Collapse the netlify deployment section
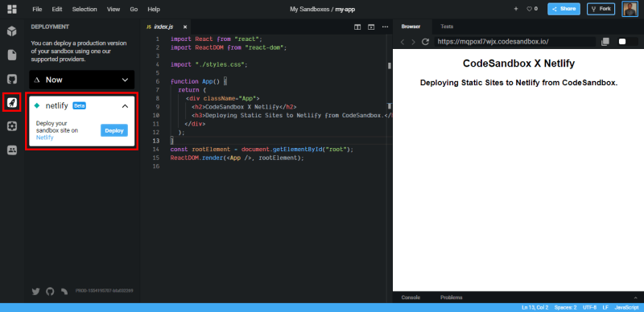644x312 pixels. point(126,106)
